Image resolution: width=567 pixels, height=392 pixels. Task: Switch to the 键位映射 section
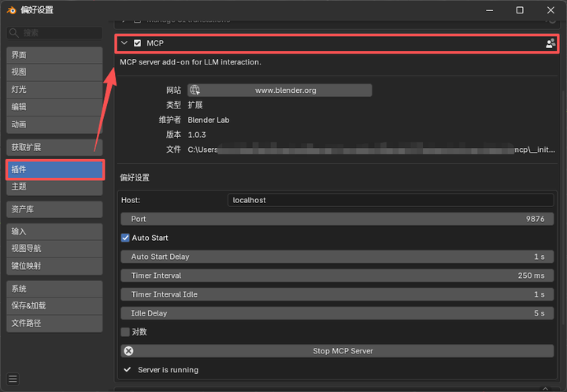pyautogui.click(x=54, y=266)
